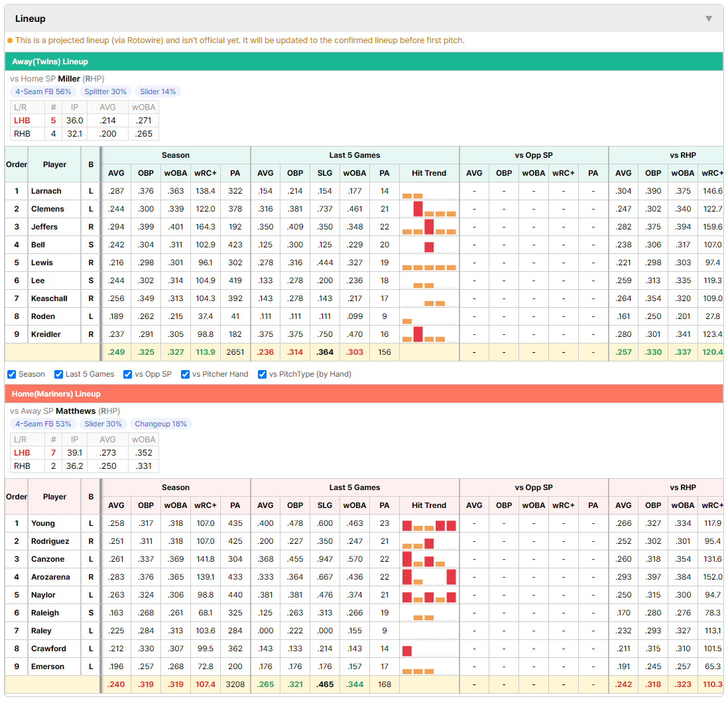Select the Home(Mariners) Lineup header

click(x=56, y=394)
